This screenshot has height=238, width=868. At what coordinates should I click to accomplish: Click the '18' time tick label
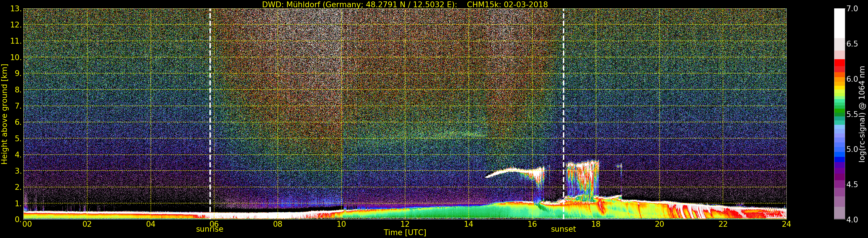[x=596, y=224]
